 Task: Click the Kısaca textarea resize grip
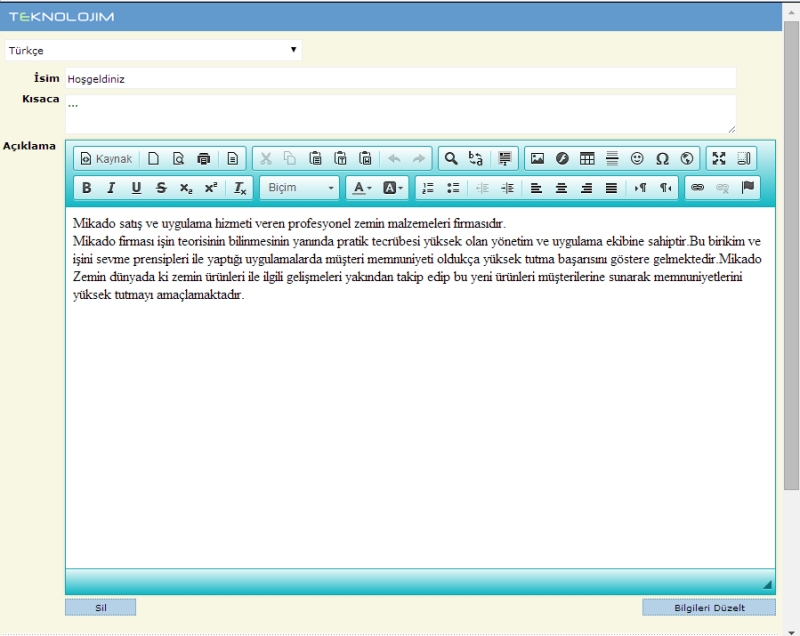point(732,130)
